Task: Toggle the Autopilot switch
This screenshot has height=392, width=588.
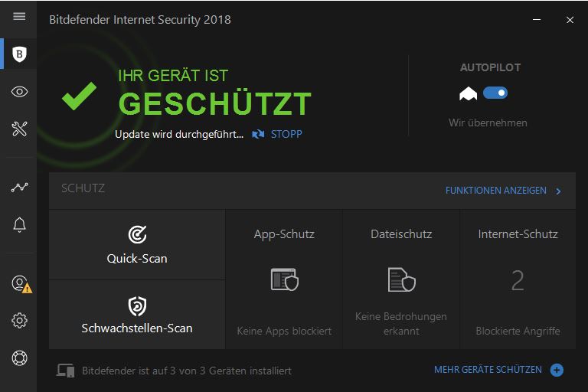Action: [x=495, y=93]
